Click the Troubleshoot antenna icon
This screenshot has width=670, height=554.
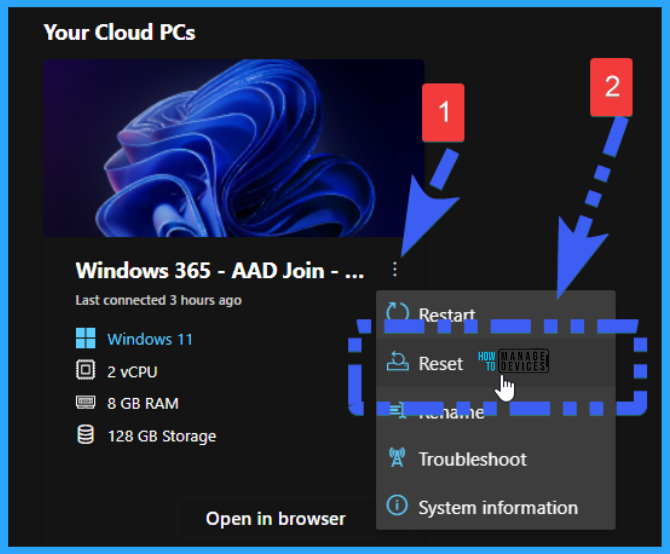click(x=397, y=457)
